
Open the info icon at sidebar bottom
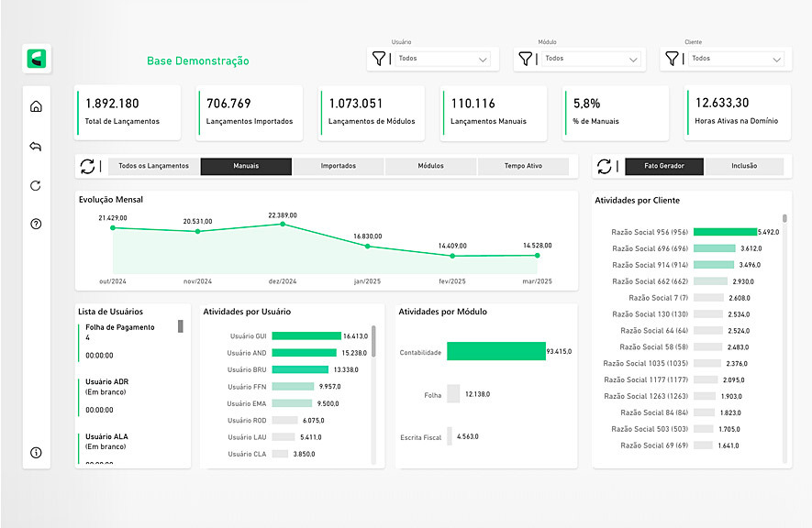(x=37, y=452)
